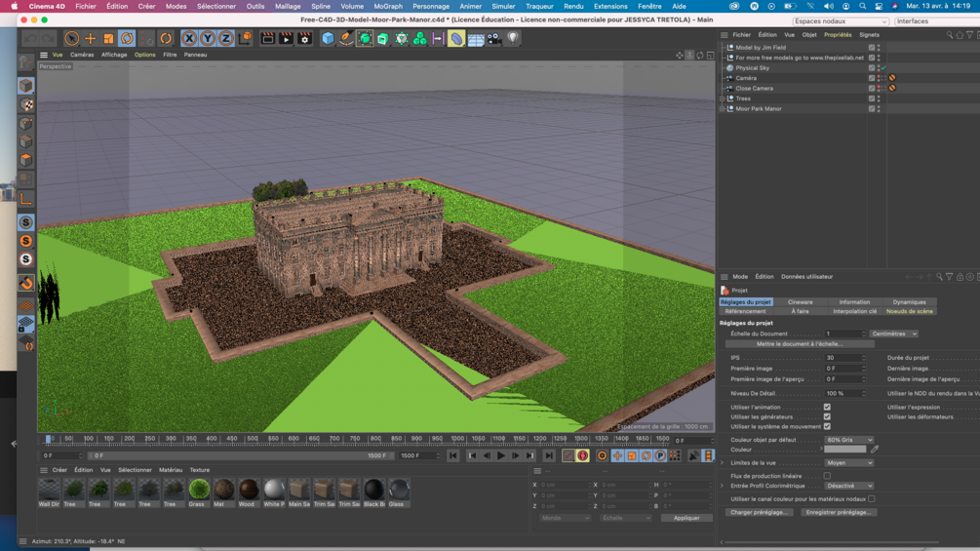Enable Flux de production linéaire checkbox
The width and height of the screenshot is (980, 551).
coord(827,476)
